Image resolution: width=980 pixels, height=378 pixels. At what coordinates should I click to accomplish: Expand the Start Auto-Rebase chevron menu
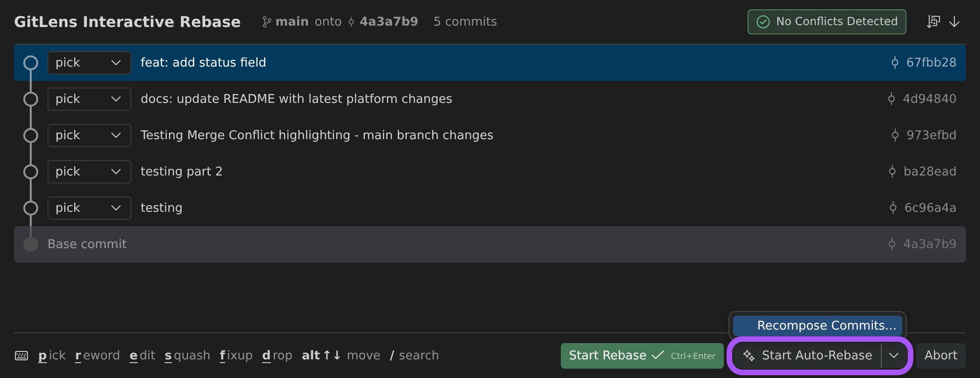[x=894, y=356]
